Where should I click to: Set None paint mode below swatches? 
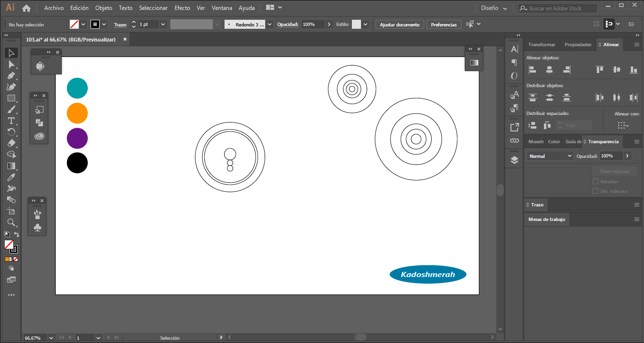pos(16,259)
